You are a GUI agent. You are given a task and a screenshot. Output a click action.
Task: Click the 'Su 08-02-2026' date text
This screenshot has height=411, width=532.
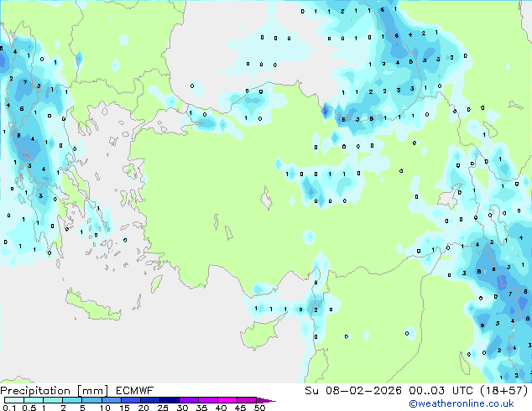pos(353,391)
